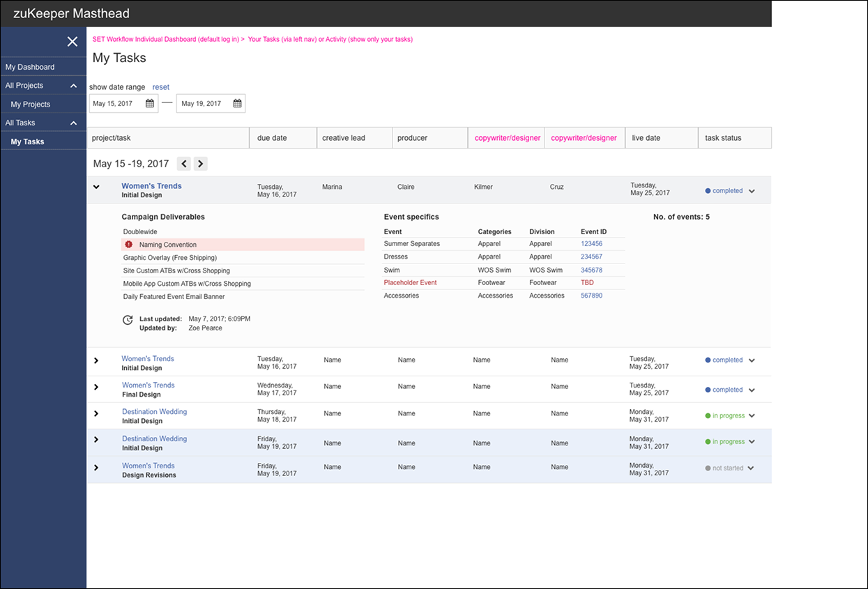Click creative lead Marina
Viewport: 868px width, 589px height.
tap(333, 187)
